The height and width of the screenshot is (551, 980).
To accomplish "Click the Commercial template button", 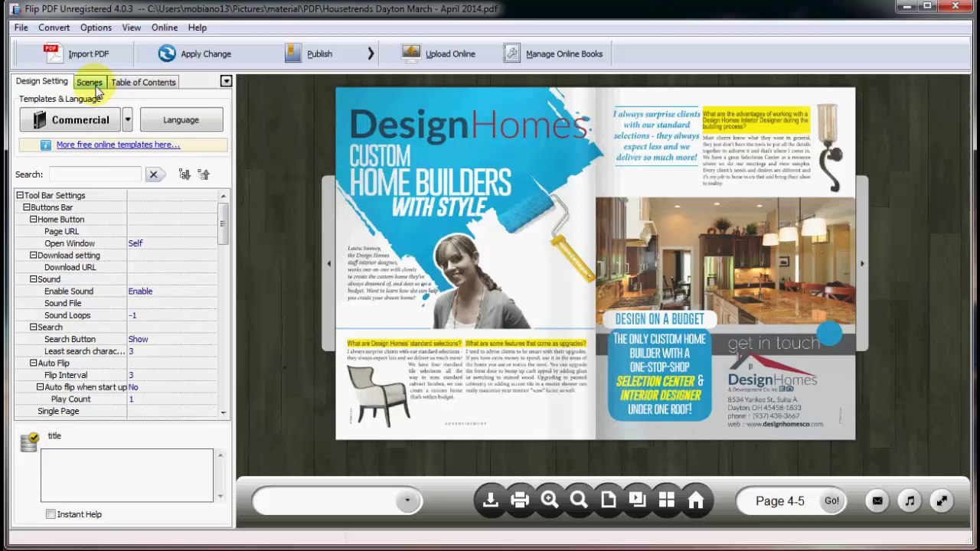I will point(70,119).
